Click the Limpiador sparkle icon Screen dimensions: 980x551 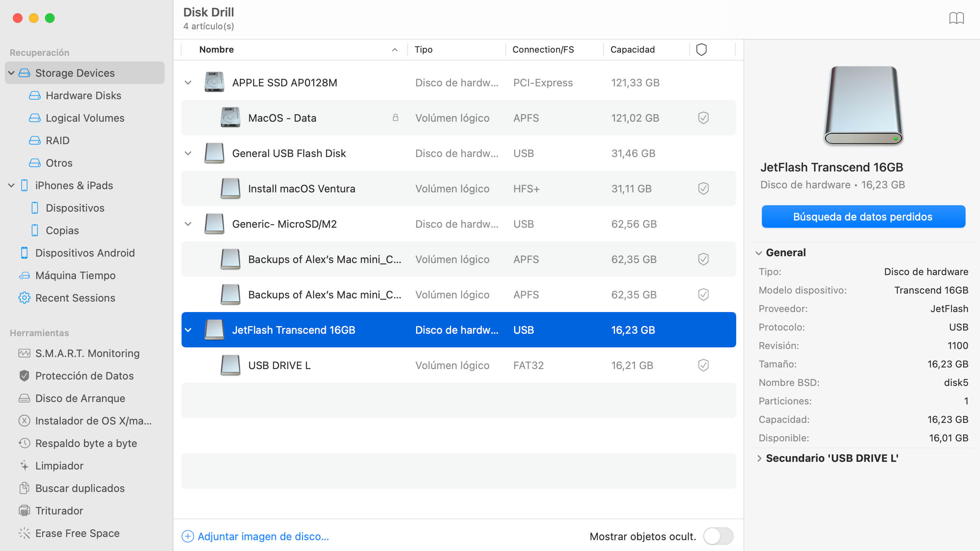pyautogui.click(x=24, y=465)
